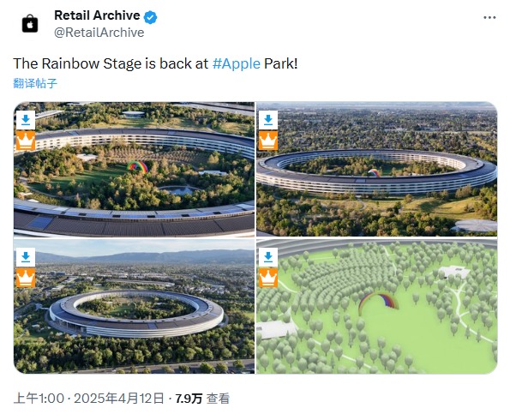Click the @RetailArchive handle
Screen dimensions: 510x420
99,33
